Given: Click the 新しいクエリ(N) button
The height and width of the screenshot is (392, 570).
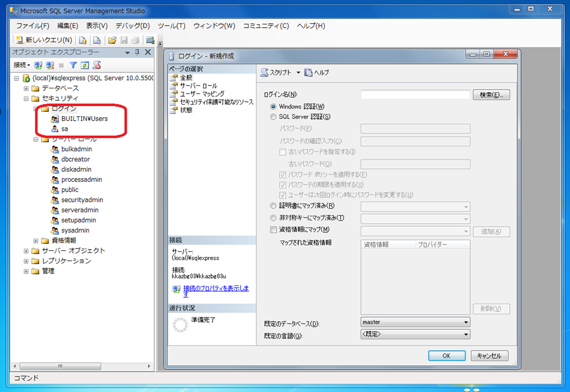Looking at the screenshot, I should click(x=45, y=40).
